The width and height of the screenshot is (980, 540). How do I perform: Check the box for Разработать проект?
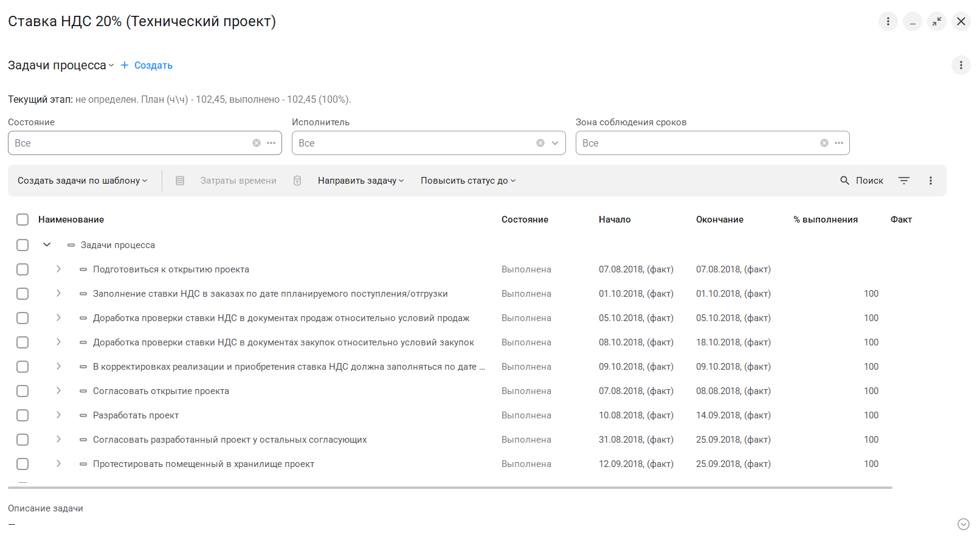point(22,415)
